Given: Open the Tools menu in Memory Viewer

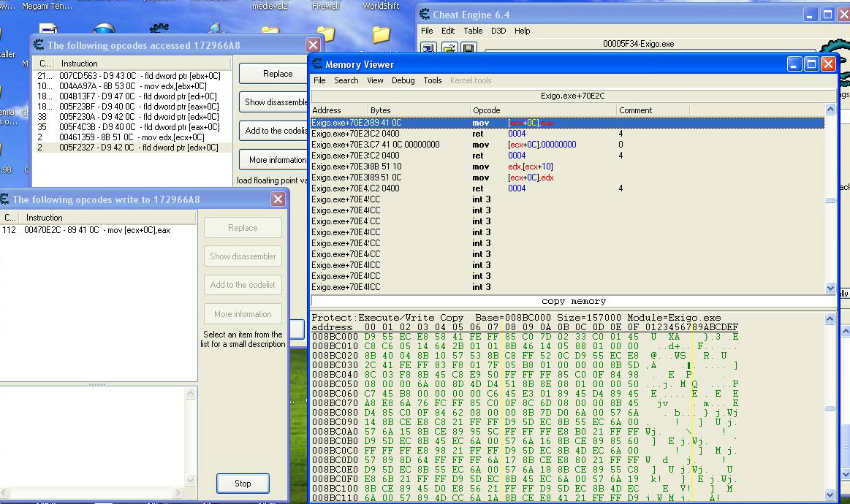Looking at the screenshot, I should click(433, 80).
